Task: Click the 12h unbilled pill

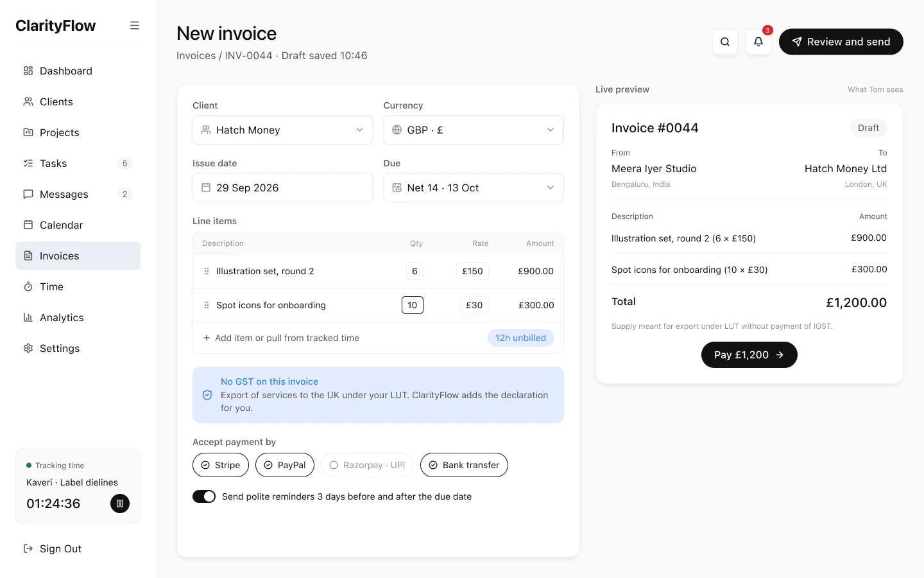Action: point(520,338)
